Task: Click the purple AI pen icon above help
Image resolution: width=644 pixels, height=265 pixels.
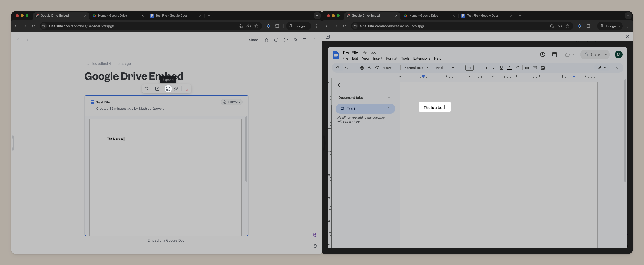Action: pos(315,235)
